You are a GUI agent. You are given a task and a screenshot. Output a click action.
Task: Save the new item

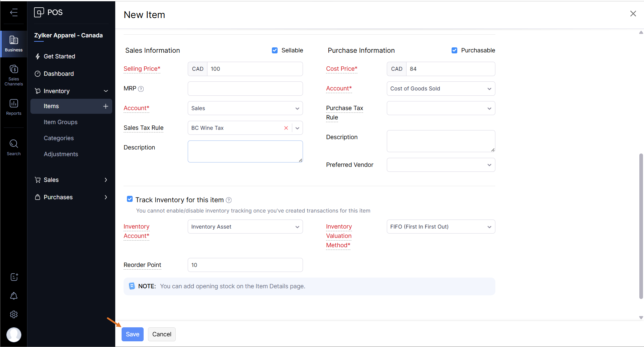[x=132, y=334]
